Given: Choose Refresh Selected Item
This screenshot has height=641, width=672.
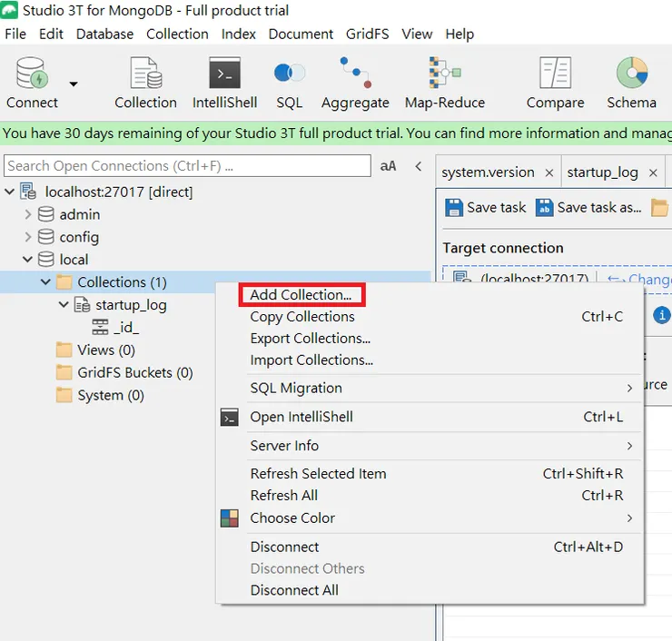Looking at the screenshot, I should [x=430, y=474].
